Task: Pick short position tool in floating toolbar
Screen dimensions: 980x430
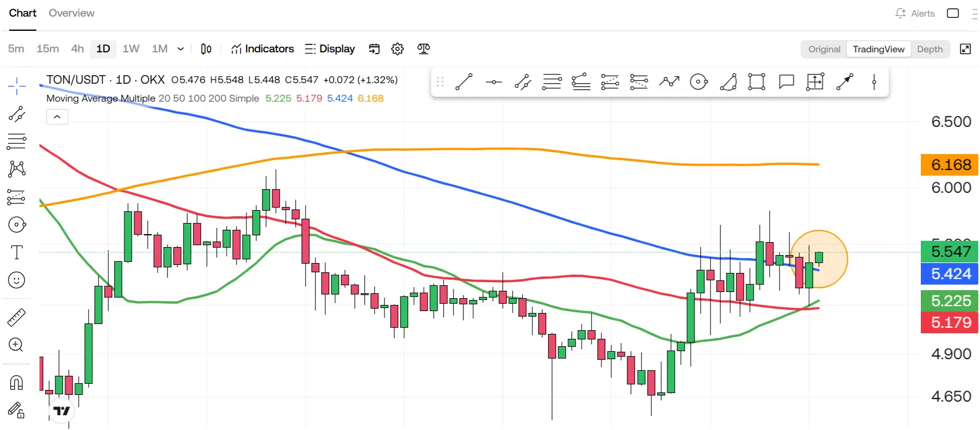Action: [639, 82]
